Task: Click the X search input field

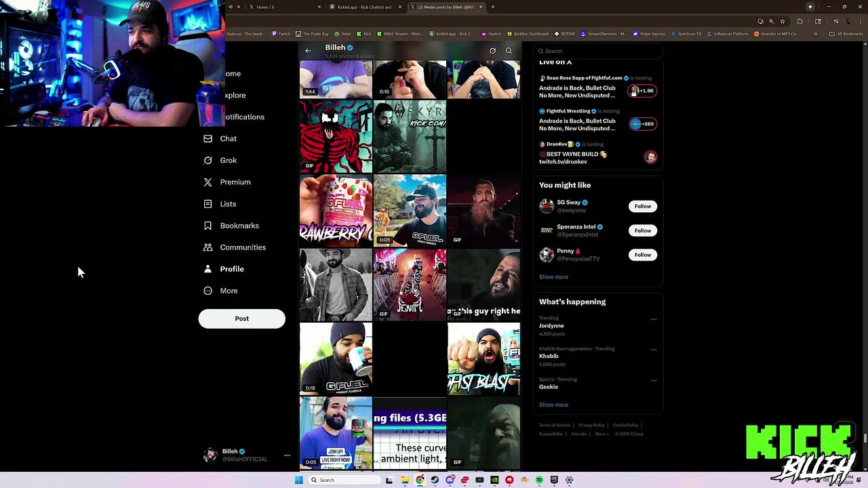Action: point(597,51)
